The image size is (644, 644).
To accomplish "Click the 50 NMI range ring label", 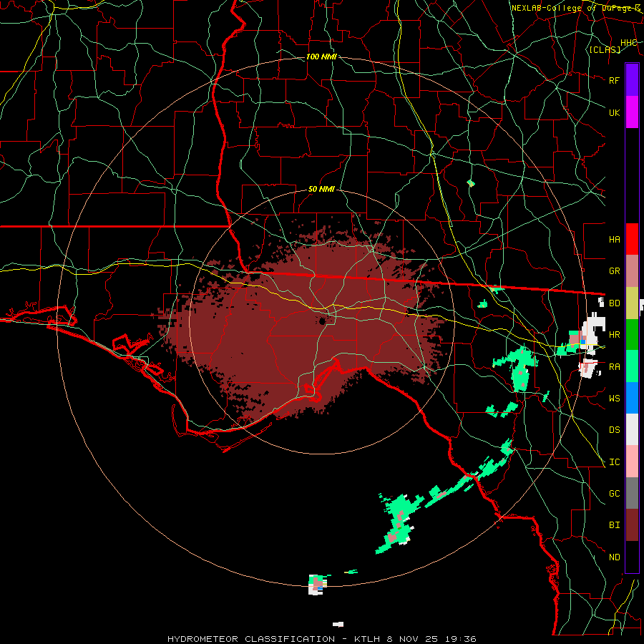I will click(x=321, y=190).
